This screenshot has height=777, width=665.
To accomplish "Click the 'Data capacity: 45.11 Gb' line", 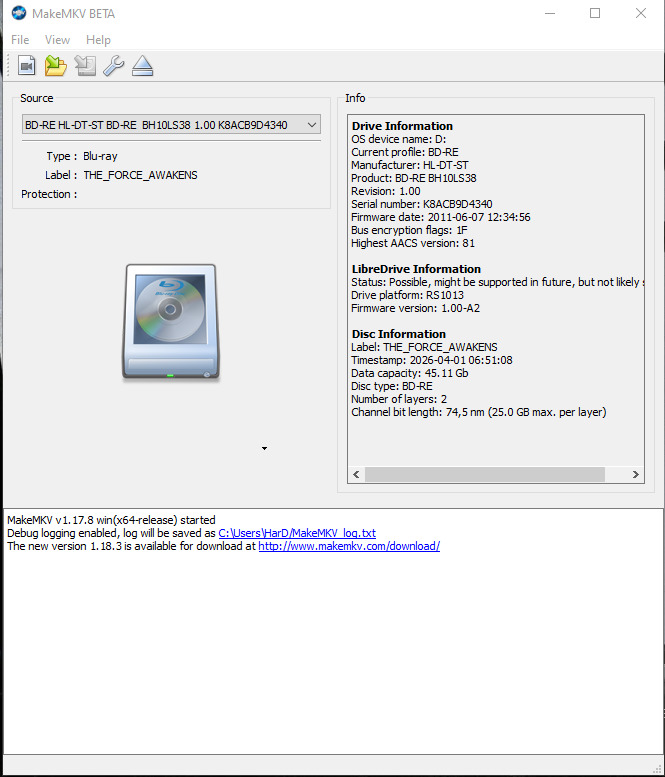I will pos(409,373).
